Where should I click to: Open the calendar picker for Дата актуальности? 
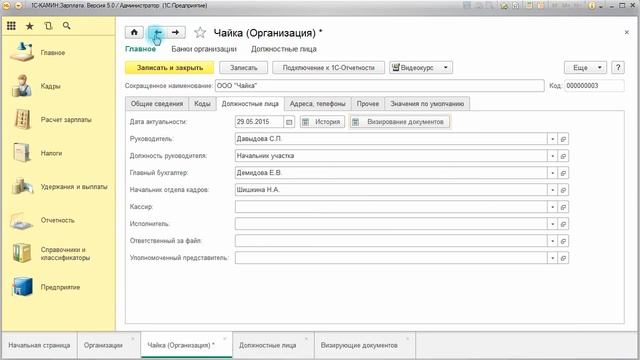(289, 122)
